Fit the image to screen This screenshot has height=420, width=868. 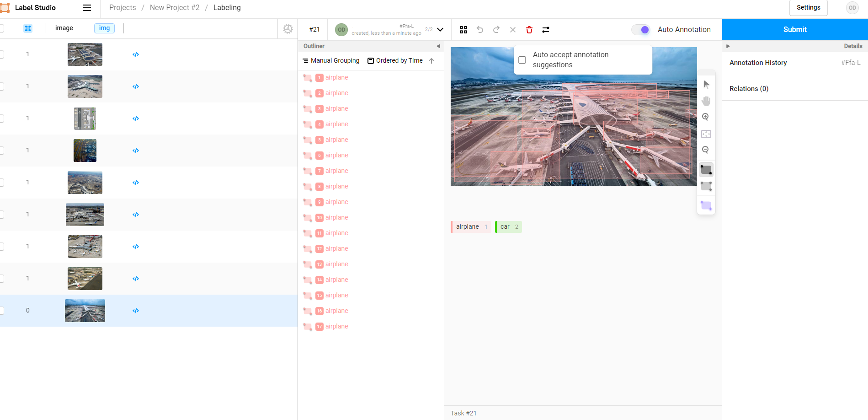(706, 134)
